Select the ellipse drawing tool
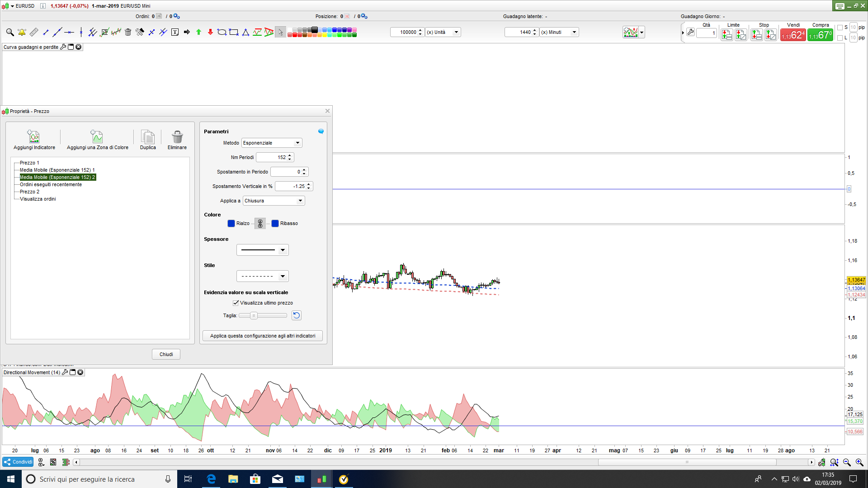Viewport: 868px width, 488px height. 222,32
